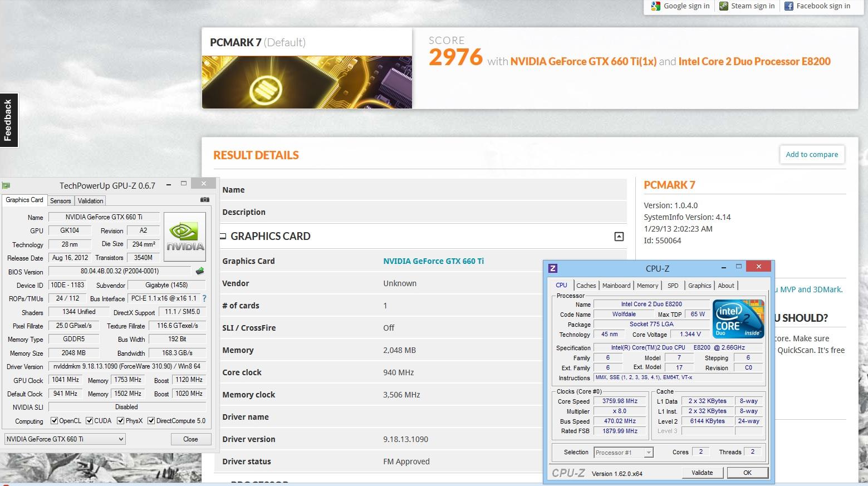Click the BIOS save icon in GPU-Z

(x=200, y=271)
